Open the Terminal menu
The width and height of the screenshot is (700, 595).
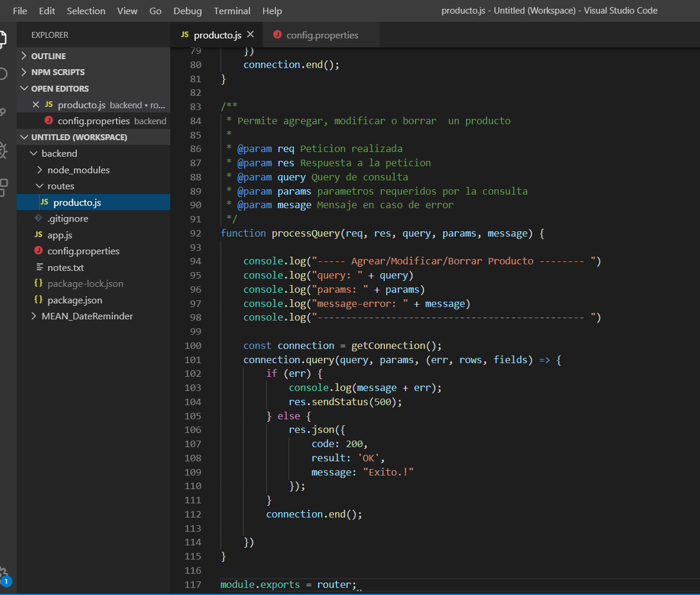click(x=232, y=11)
